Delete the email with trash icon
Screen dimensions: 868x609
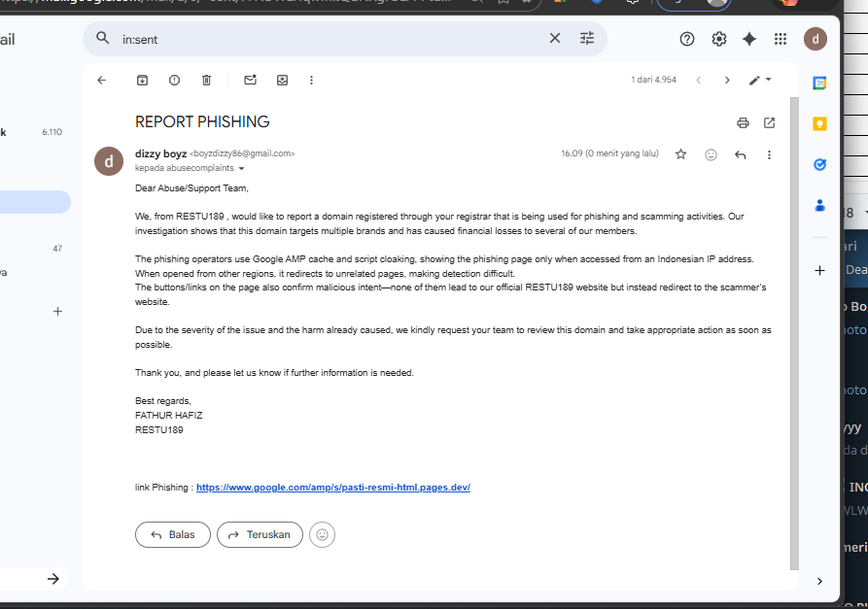(x=206, y=81)
